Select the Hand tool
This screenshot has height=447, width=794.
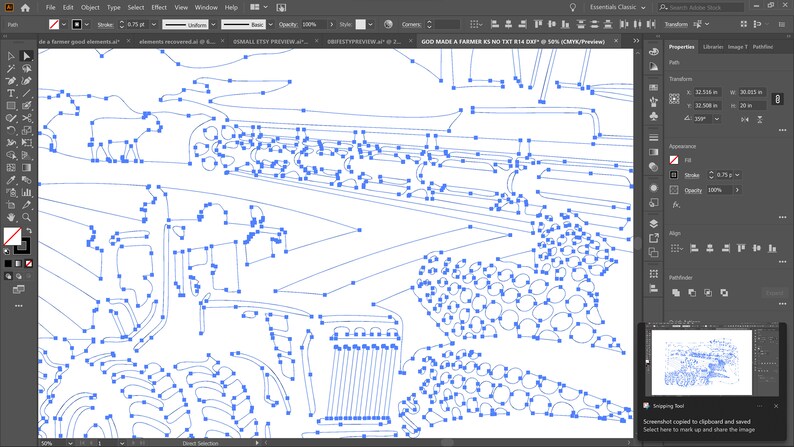point(11,217)
